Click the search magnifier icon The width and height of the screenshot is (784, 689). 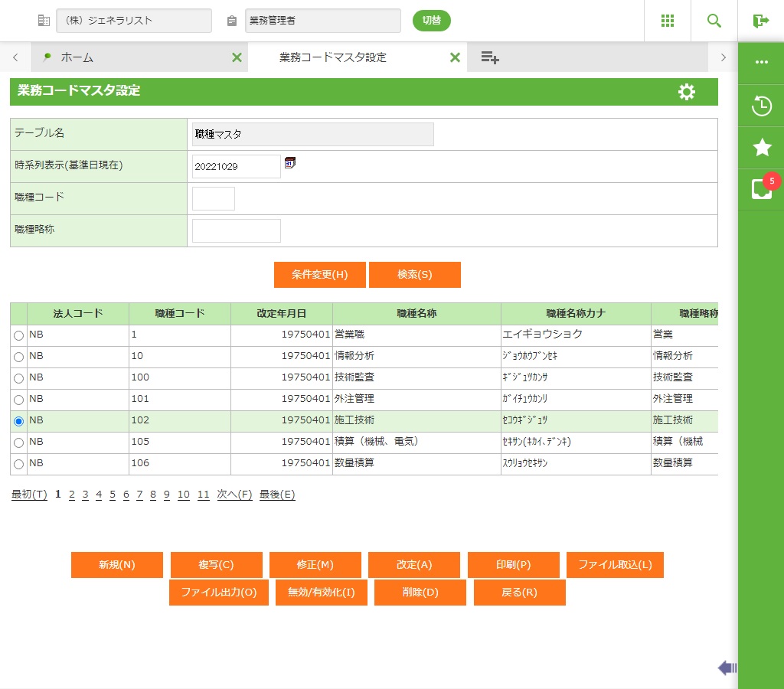click(x=714, y=21)
